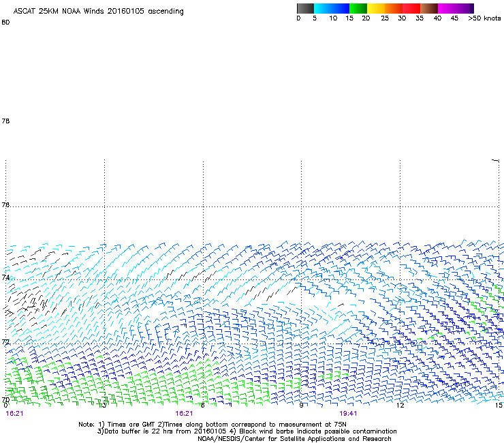Click the latitude label '80'
The image size is (504, 443).
coord(5,22)
